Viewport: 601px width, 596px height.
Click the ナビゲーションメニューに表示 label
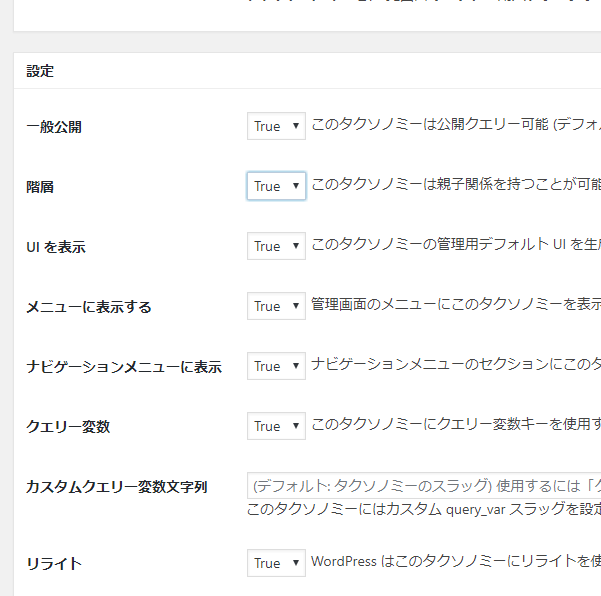coord(124,367)
